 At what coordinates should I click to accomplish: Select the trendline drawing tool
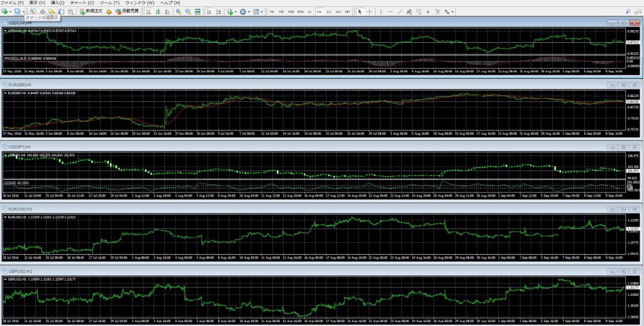click(x=399, y=11)
